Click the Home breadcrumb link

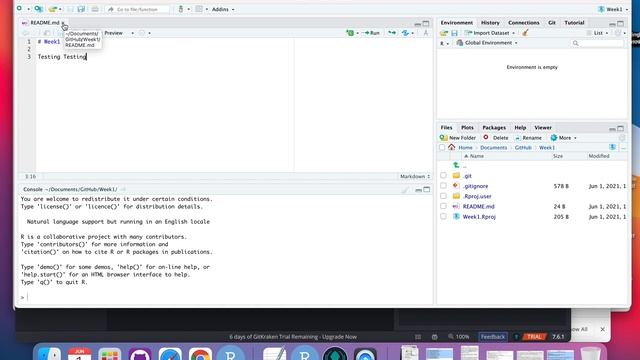[x=465, y=147]
